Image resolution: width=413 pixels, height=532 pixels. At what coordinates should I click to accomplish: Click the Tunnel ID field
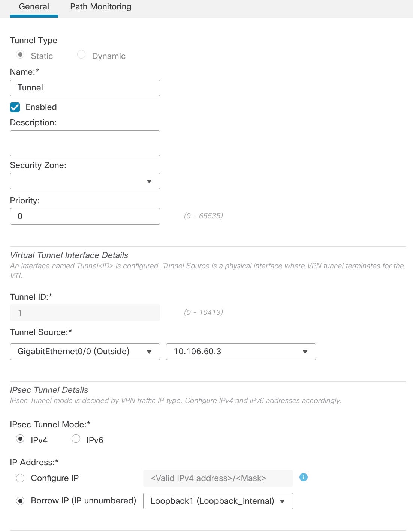[85, 312]
